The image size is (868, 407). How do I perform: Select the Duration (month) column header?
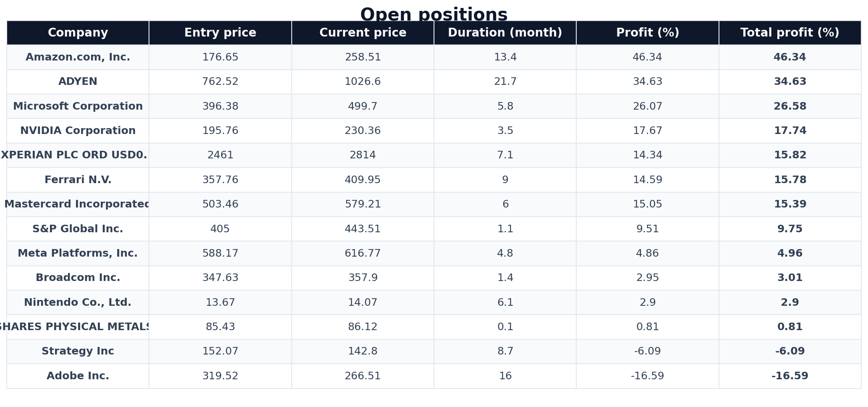coord(505,33)
